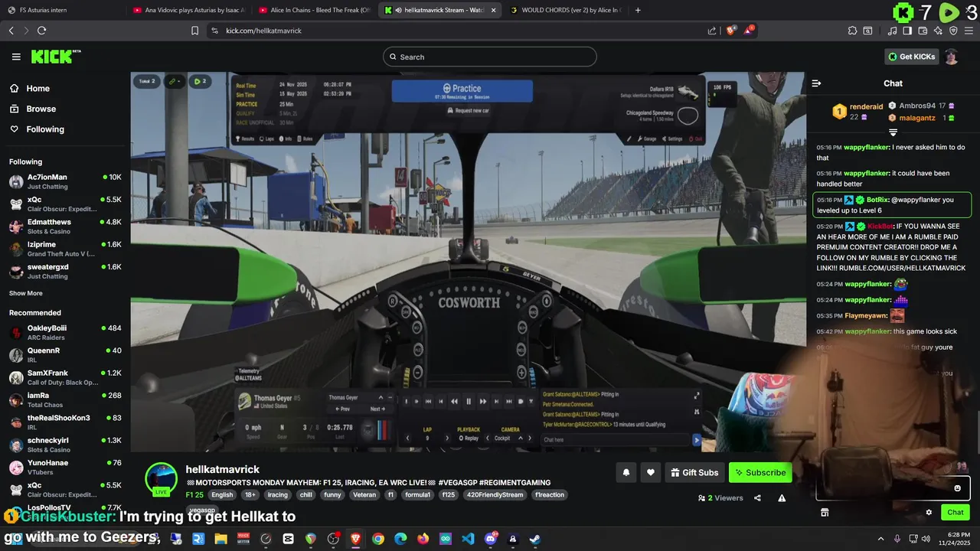Open Ac7ionMan channel in Following

[65, 181]
